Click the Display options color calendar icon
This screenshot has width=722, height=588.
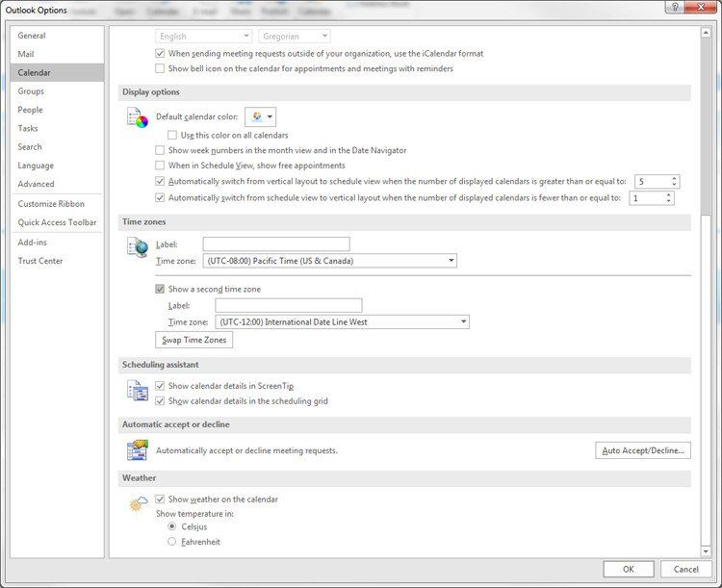click(x=138, y=117)
